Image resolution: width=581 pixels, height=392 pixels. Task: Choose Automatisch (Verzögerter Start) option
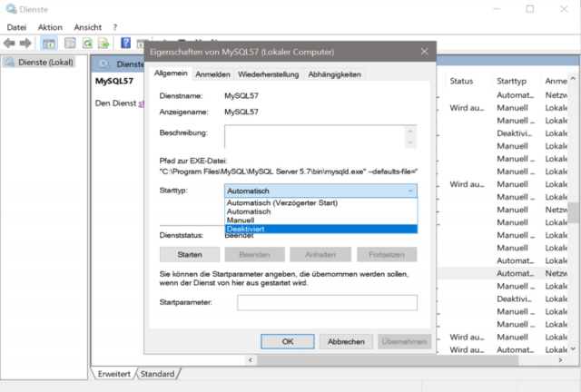click(320, 202)
